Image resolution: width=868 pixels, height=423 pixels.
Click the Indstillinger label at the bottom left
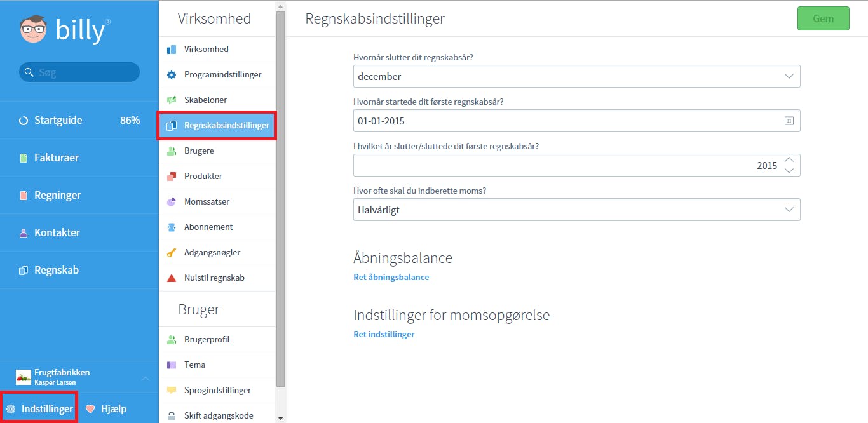(47, 409)
